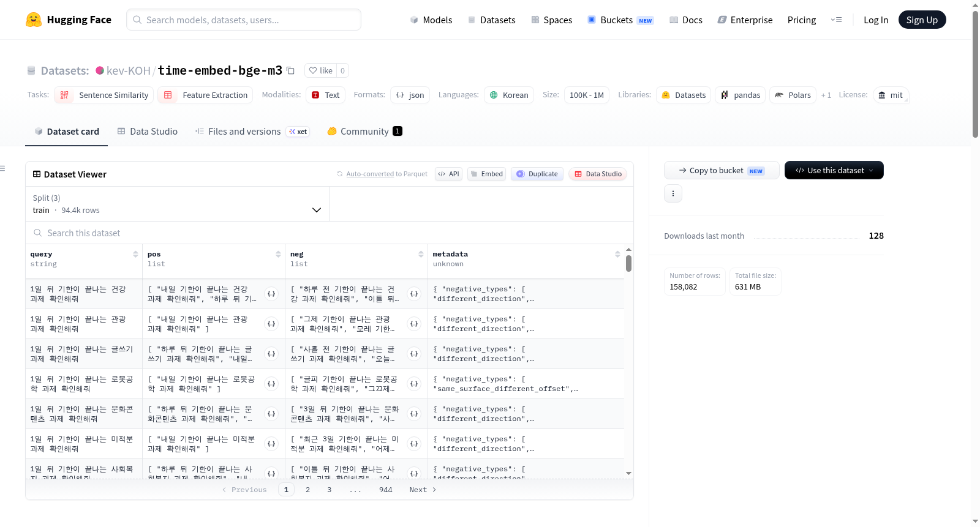
Task: Expand neg cell JSON in 관광 과제 row
Action: tap(414, 324)
